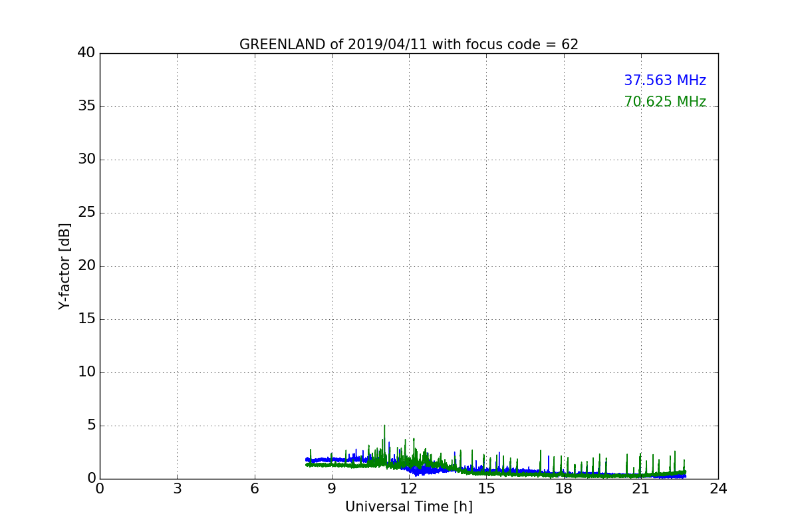
Task: Click x-axis tick label '3'
Action: [x=177, y=489]
